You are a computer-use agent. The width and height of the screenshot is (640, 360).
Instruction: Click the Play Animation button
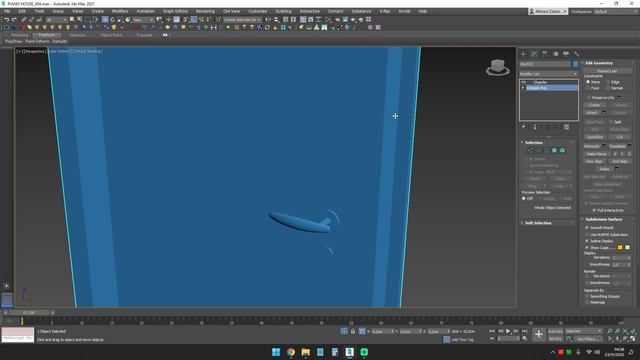pos(508,331)
